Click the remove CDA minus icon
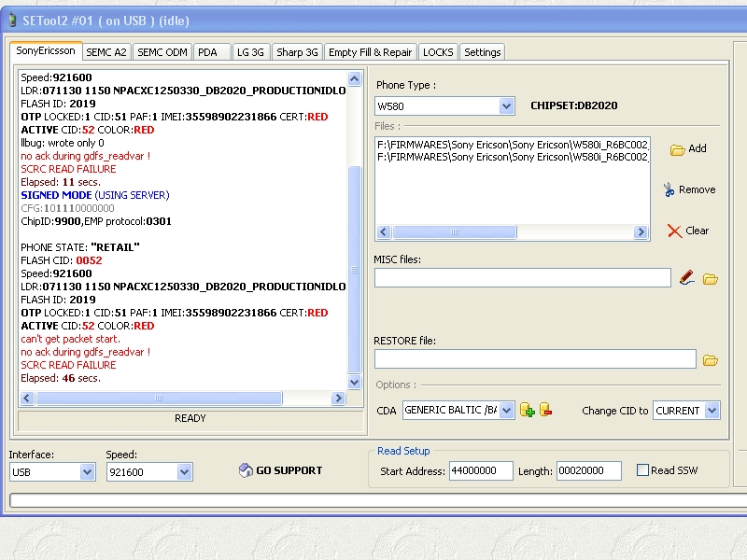 coord(545,410)
